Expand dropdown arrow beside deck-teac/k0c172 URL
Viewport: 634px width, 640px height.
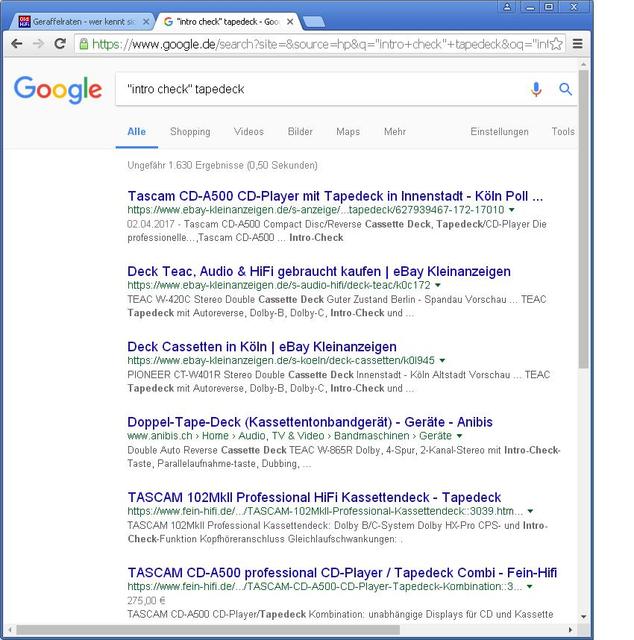coord(438,285)
